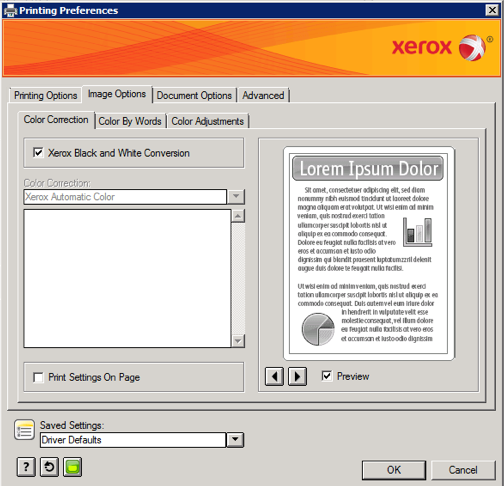Screen dimensions: 504x486
Task: Confirm settings with the OK button
Action: point(394,470)
